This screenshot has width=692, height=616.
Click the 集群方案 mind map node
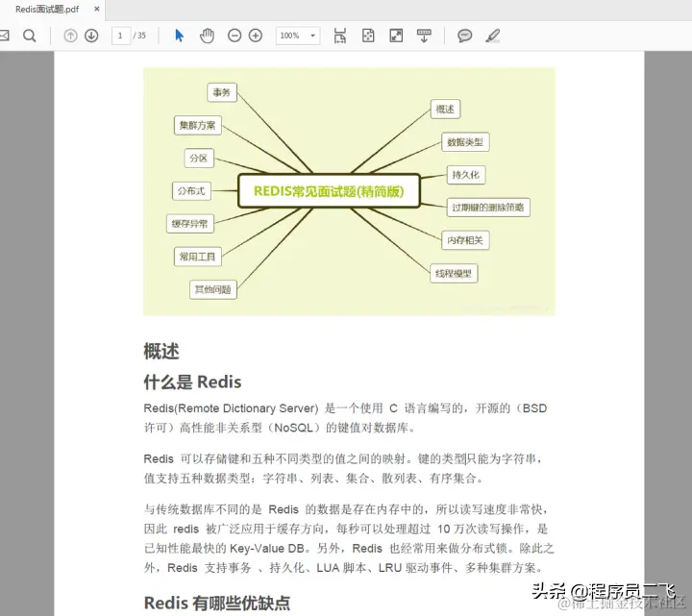point(198,125)
